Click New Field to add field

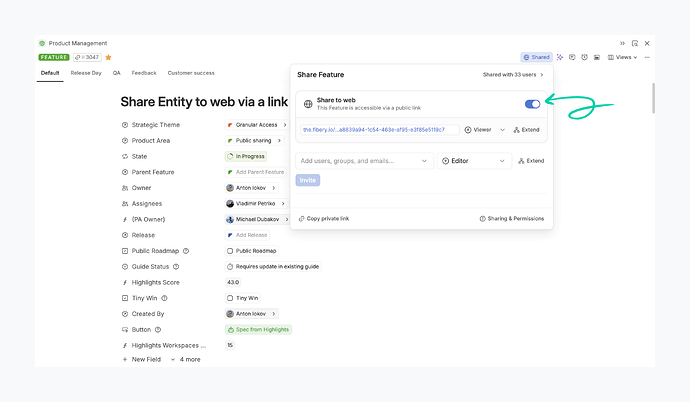tap(142, 359)
